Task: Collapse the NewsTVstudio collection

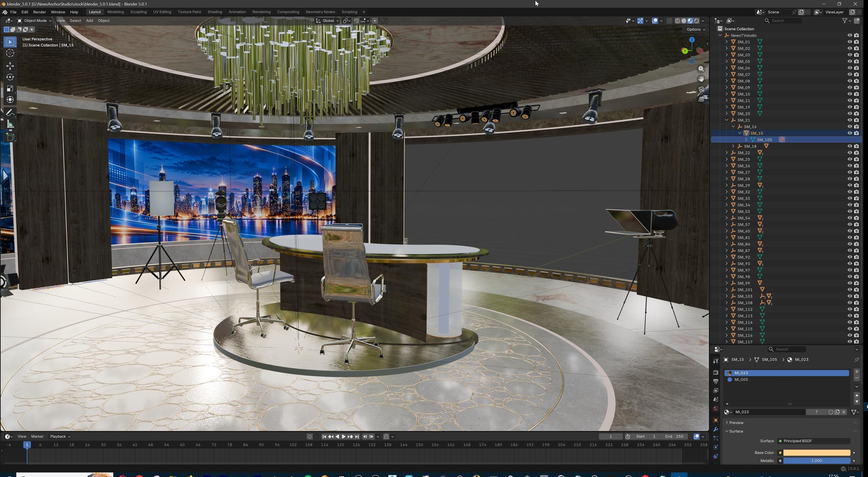Action: (x=720, y=36)
